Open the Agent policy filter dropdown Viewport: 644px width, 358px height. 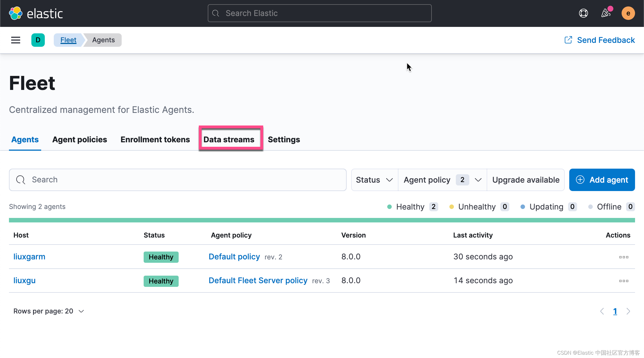[x=442, y=180]
